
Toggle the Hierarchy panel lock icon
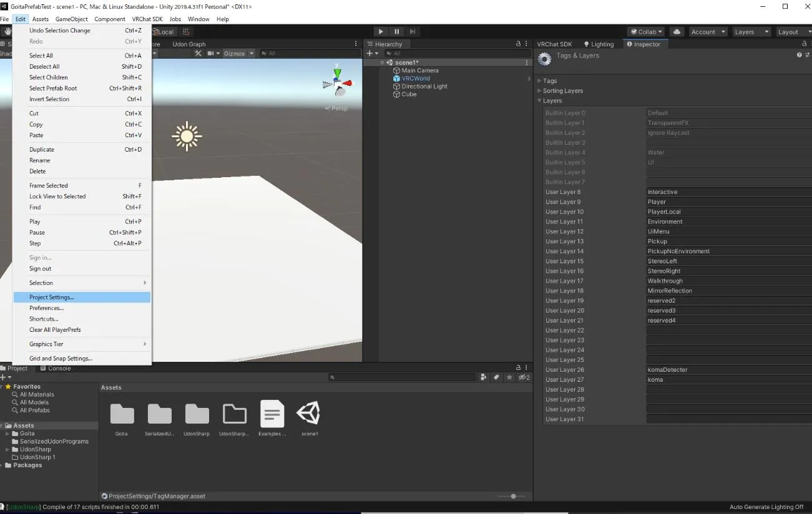click(x=518, y=44)
